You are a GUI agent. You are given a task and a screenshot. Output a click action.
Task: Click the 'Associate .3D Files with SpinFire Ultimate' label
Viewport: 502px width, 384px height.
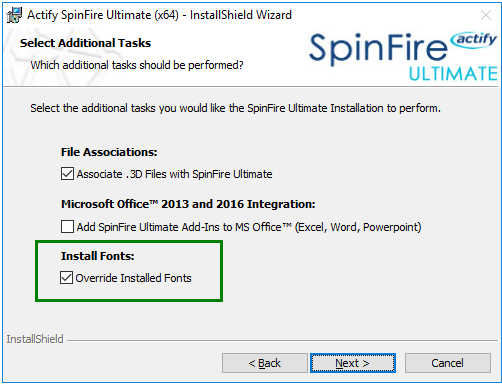(x=174, y=174)
